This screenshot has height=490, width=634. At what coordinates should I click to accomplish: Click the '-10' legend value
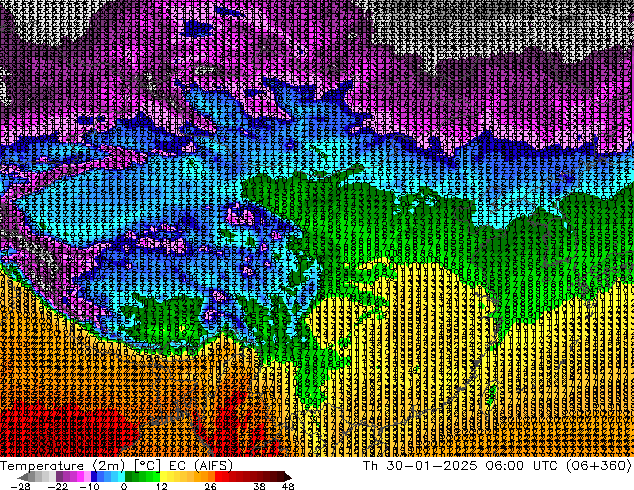[x=89, y=486]
